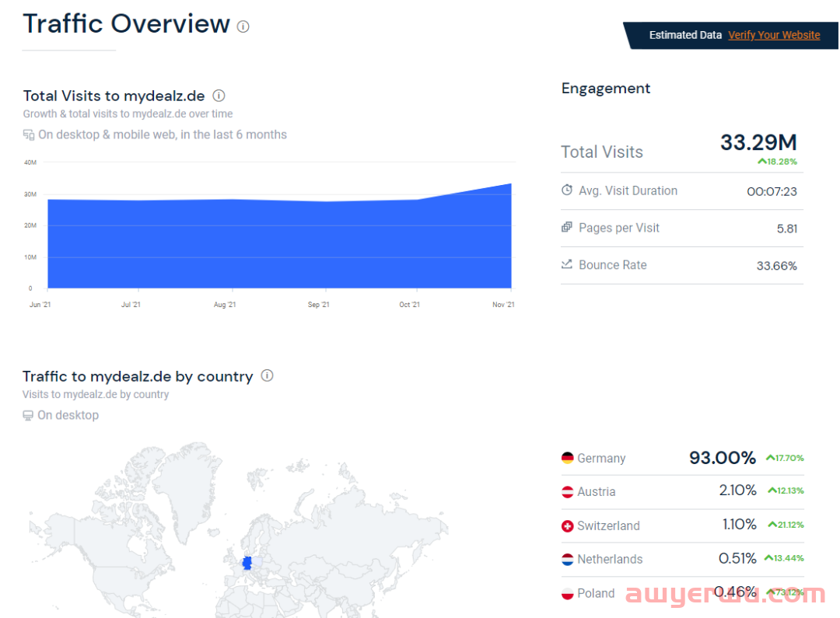This screenshot has width=840, height=618.
Task: Click the desktop and mobile device icon
Action: click(29, 135)
